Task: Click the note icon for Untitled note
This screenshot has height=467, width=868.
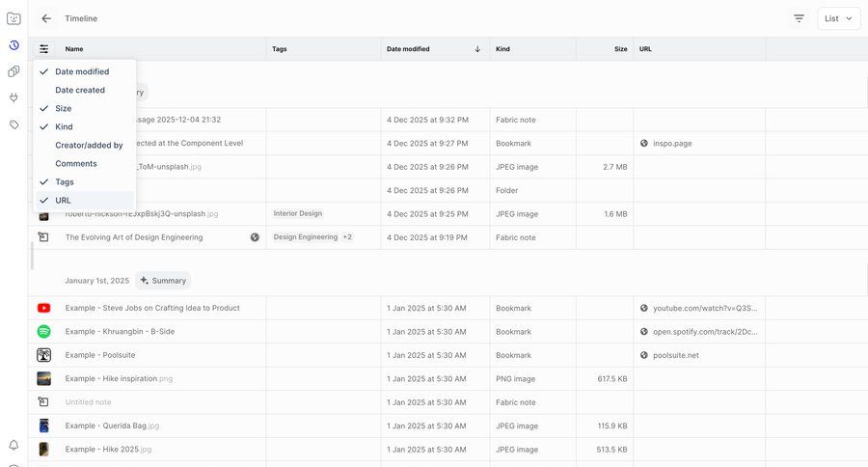Action: coord(43,402)
